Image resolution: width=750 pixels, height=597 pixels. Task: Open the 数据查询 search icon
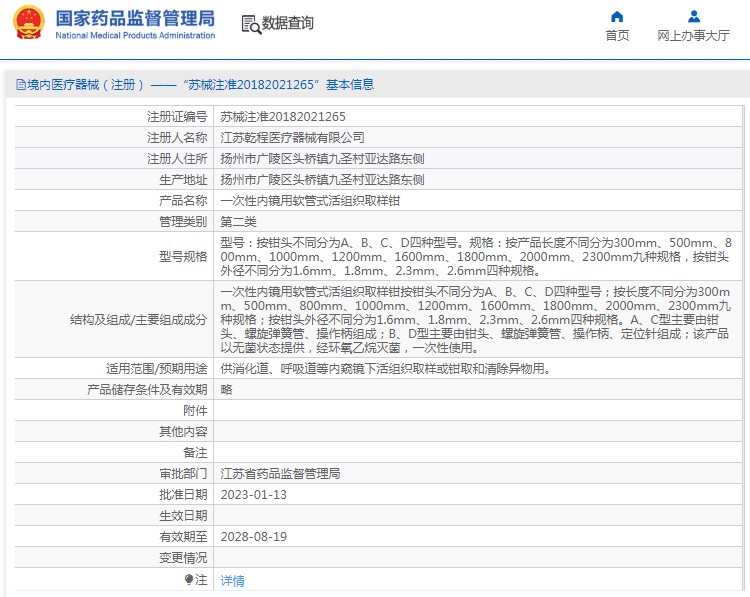251,24
